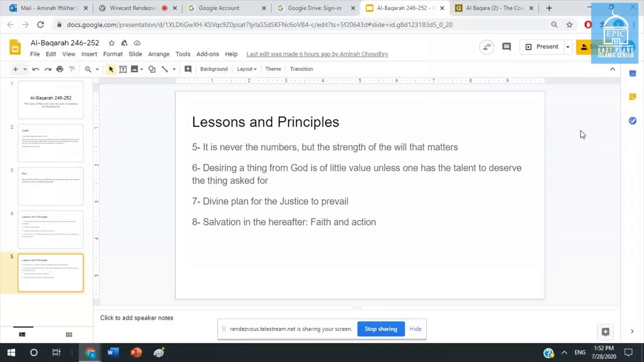The image size is (644, 362).
Task: Open the Slide menu
Action: (135, 54)
